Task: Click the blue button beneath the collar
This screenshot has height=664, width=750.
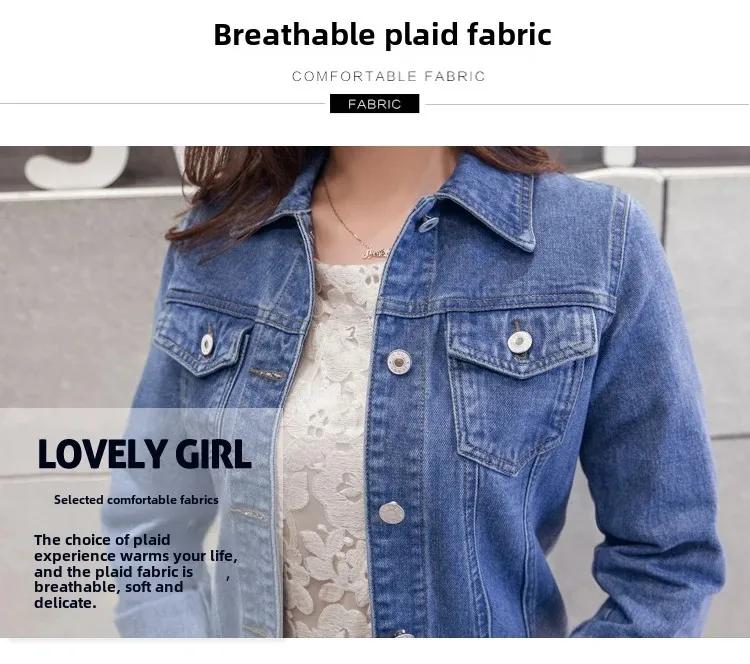Action: (429, 223)
